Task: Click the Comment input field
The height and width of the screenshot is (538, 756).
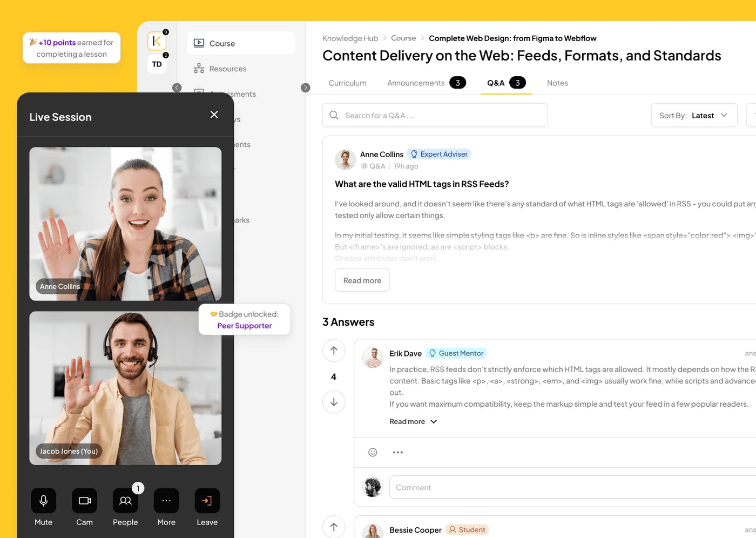Action: [x=572, y=487]
